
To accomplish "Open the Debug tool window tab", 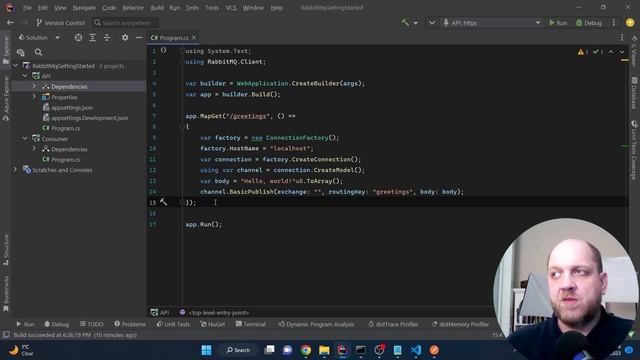I will tap(57, 324).
